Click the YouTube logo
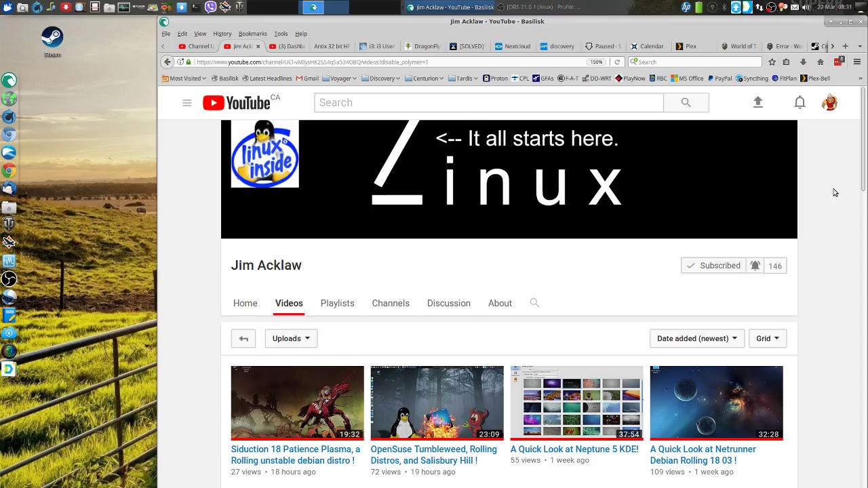Screen dimensions: 868x488 [241, 102]
